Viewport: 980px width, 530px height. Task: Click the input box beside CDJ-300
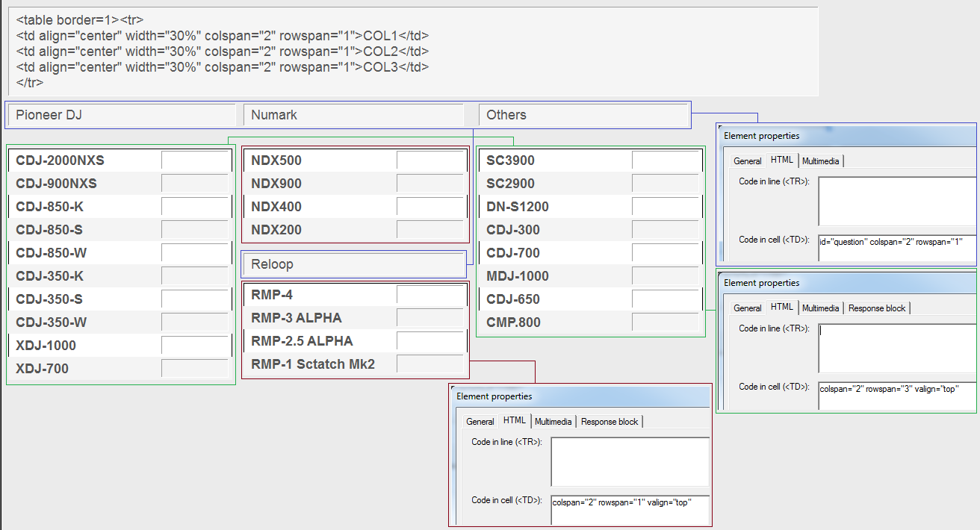coord(666,230)
